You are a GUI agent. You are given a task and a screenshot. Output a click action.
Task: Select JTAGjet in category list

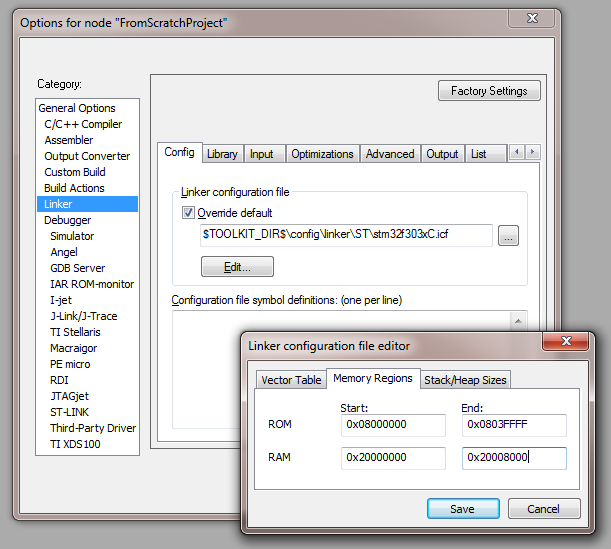point(69,396)
